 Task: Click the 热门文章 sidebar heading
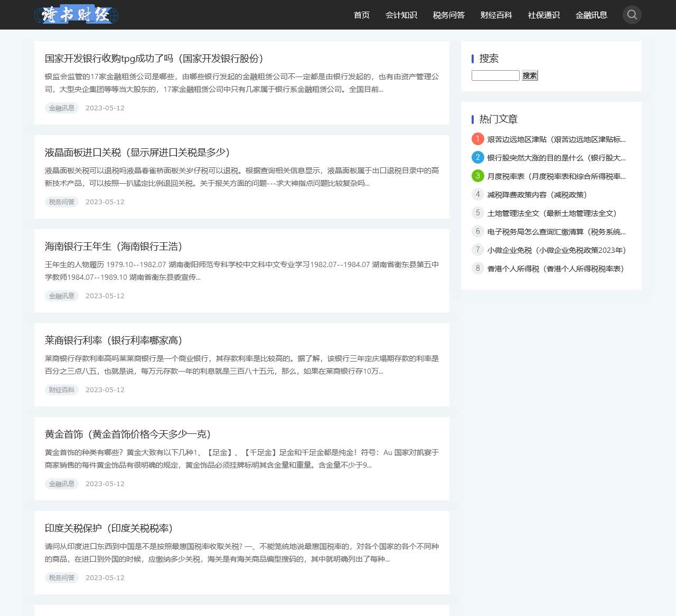tap(498, 119)
